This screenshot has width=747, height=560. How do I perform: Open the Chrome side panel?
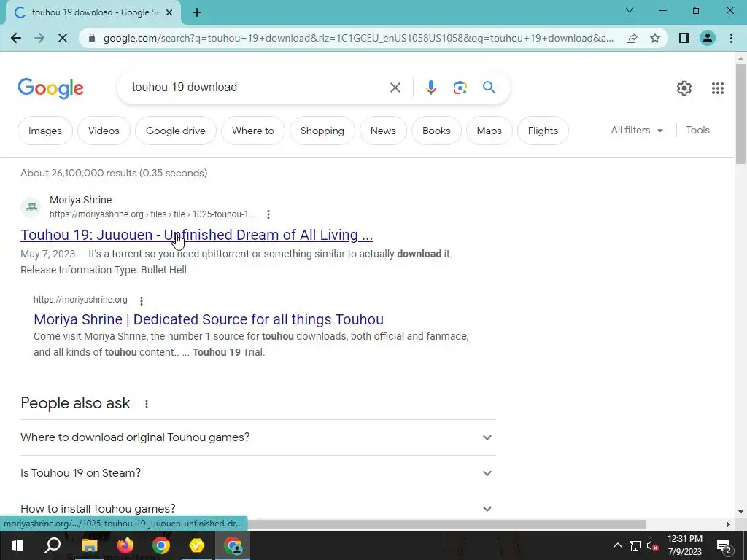point(684,38)
